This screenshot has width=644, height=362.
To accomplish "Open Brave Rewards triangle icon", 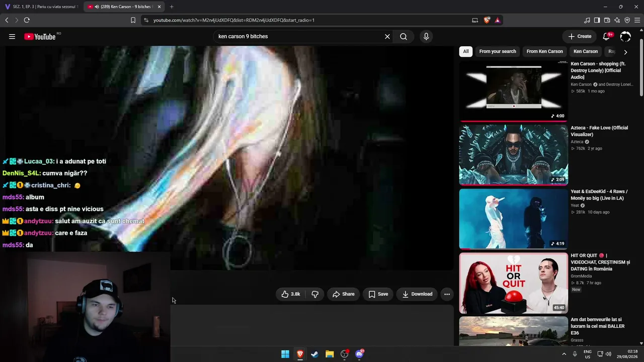I will [x=497, y=20].
